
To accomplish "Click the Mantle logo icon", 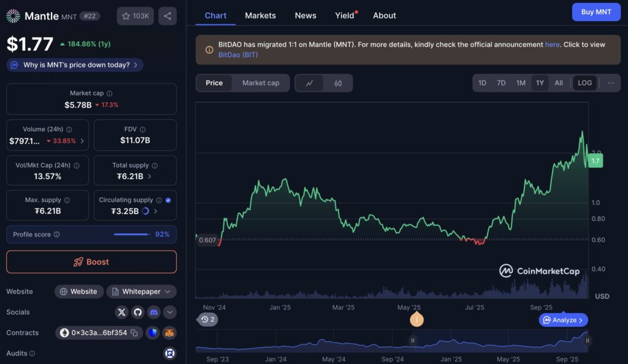I will 13,16.
